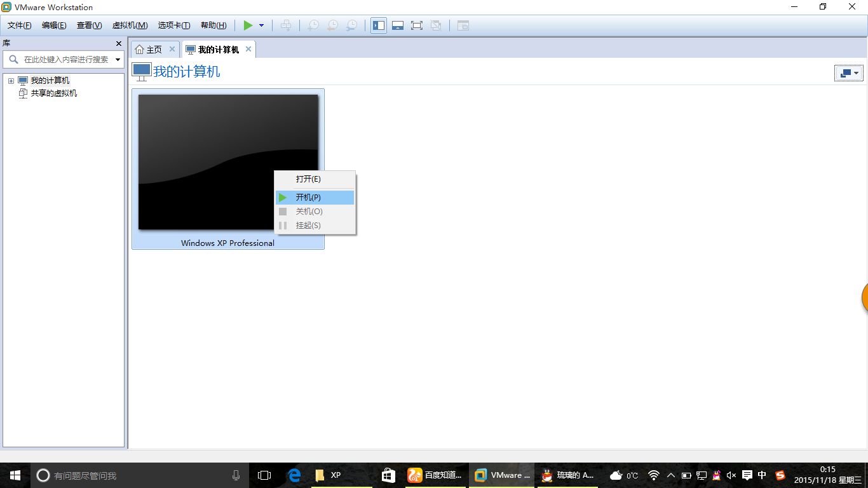Click the disabled 关机(O) context menu entry
This screenshot has height=488, width=868.
coord(315,212)
